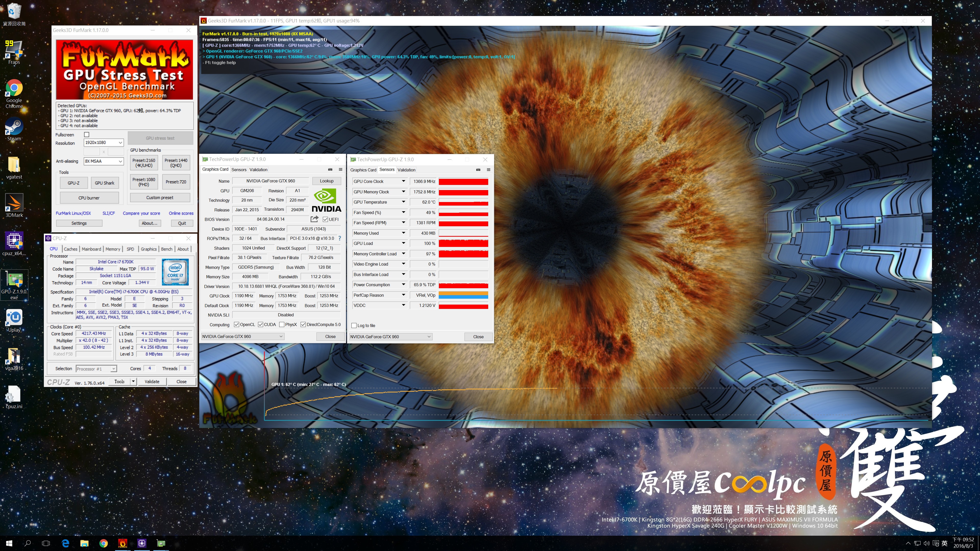Open Microsoft Edge from taskbar
This screenshot has width=980, height=551.
point(65,543)
